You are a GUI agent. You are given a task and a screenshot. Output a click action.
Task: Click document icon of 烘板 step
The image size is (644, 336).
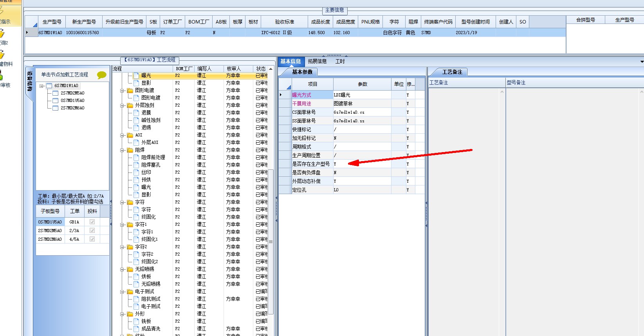coord(136,277)
